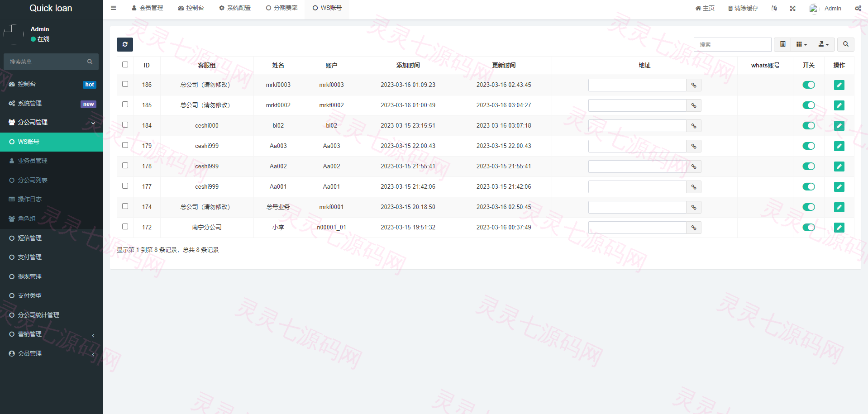Edit row ID 172 with pencil icon
Viewport: 868px width, 414px height.
tap(839, 228)
